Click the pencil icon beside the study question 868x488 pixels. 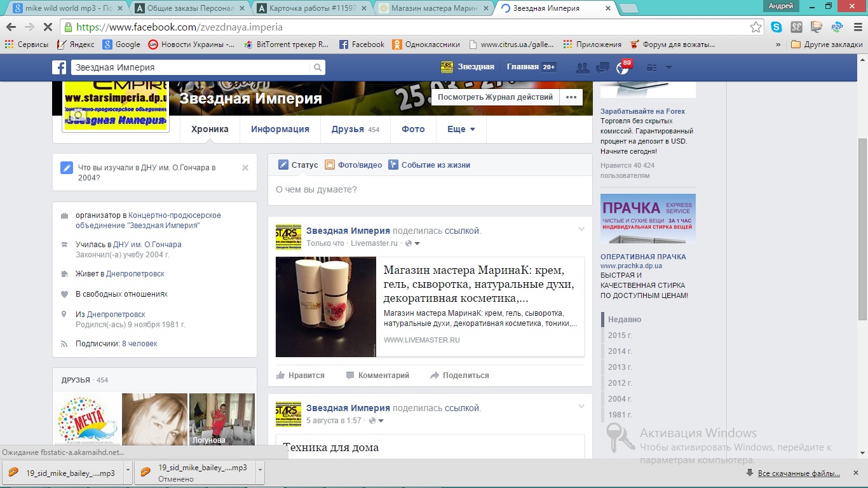click(x=67, y=168)
